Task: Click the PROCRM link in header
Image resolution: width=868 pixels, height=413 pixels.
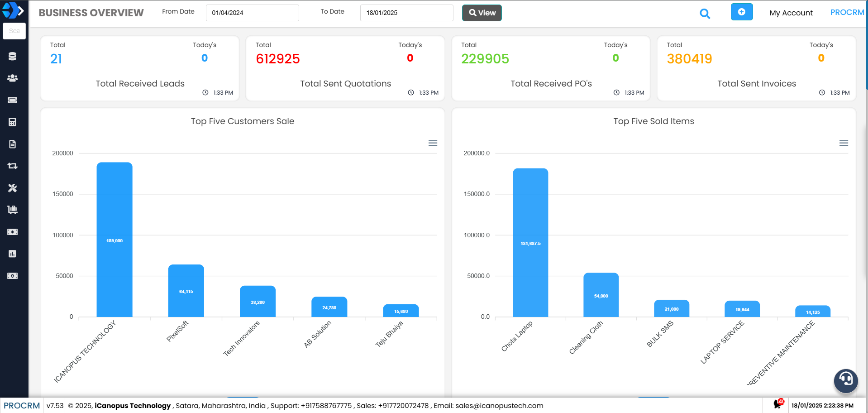Action: tap(847, 13)
